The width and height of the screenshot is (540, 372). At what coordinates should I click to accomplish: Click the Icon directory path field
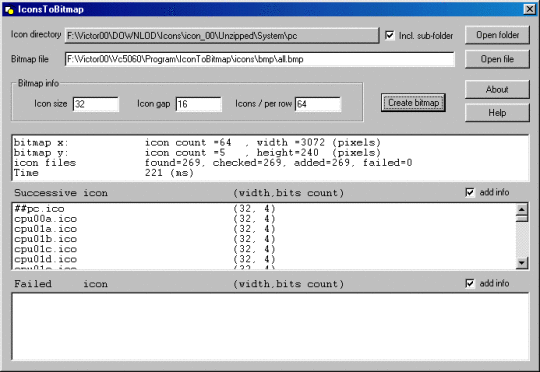[222, 35]
